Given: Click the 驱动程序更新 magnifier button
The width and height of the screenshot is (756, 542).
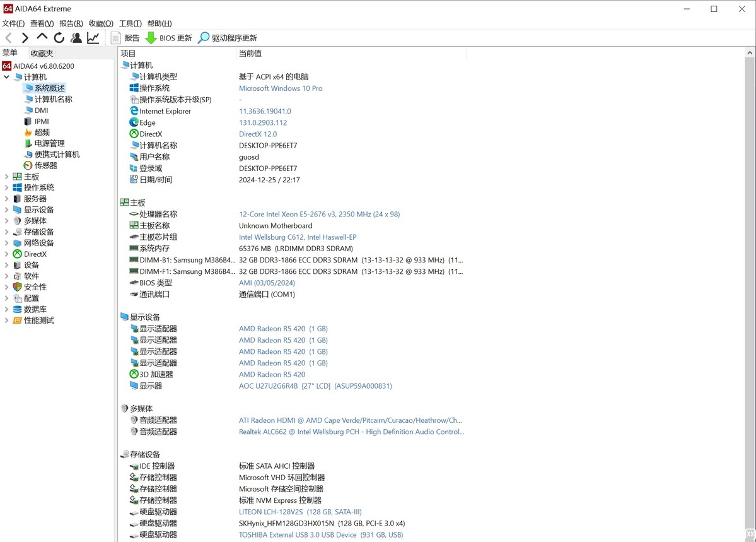Looking at the screenshot, I should [228, 38].
